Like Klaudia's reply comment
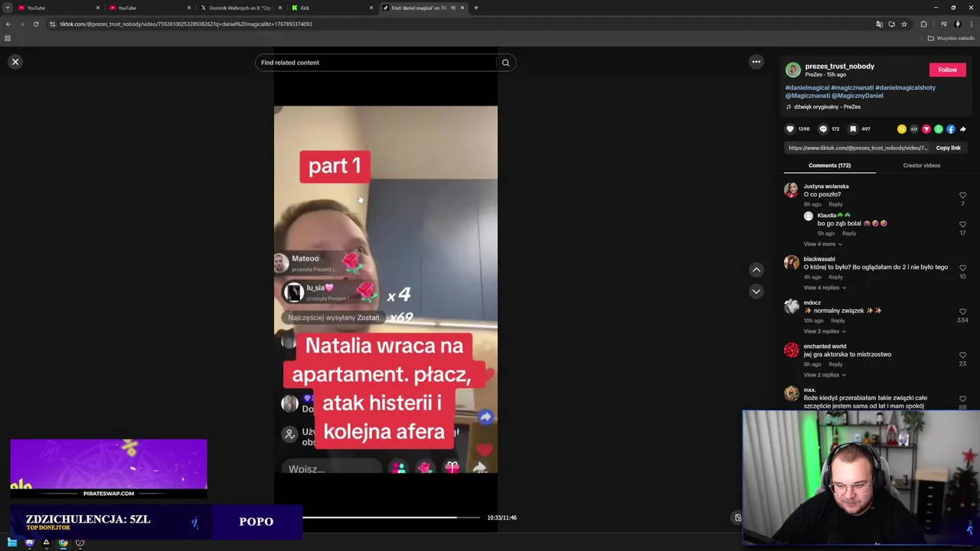Image resolution: width=980 pixels, height=551 pixels. pyautogui.click(x=962, y=225)
